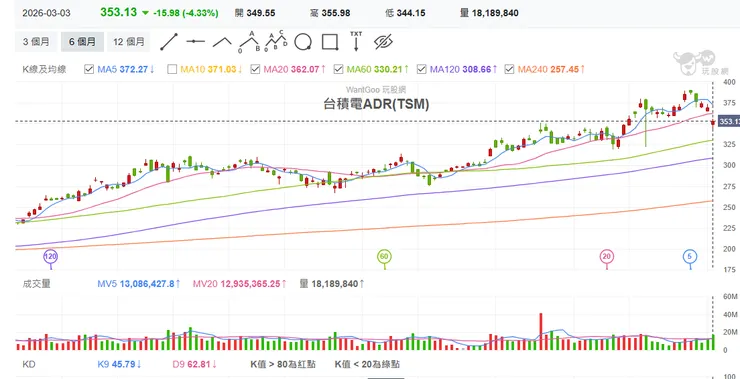740x379 pixels.
Task: Uncheck the MA120 moving average checkbox
Action: tap(421, 69)
